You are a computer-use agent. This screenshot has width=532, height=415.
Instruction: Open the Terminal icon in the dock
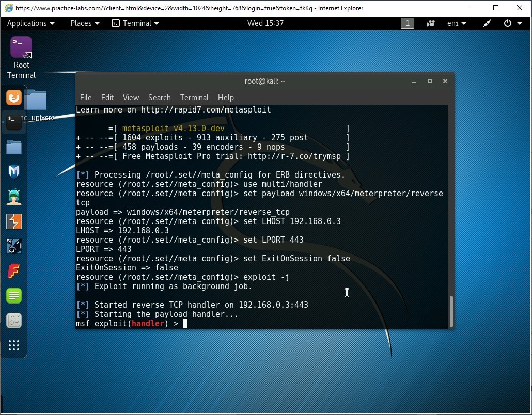14,122
